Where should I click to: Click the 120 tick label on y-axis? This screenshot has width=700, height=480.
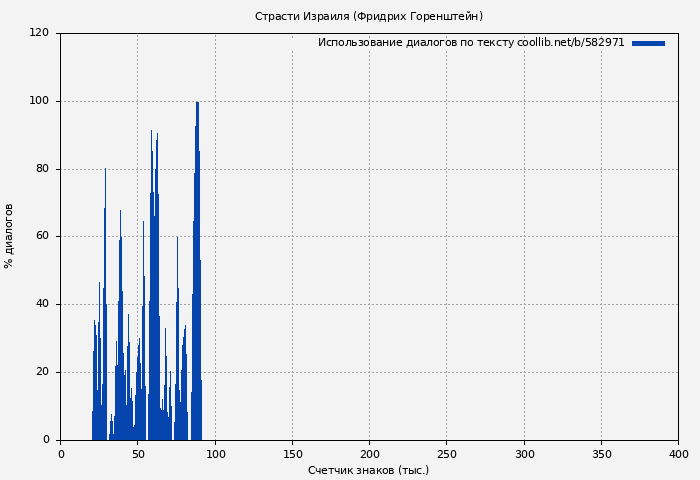pyautogui.click(x=39, y=33)
